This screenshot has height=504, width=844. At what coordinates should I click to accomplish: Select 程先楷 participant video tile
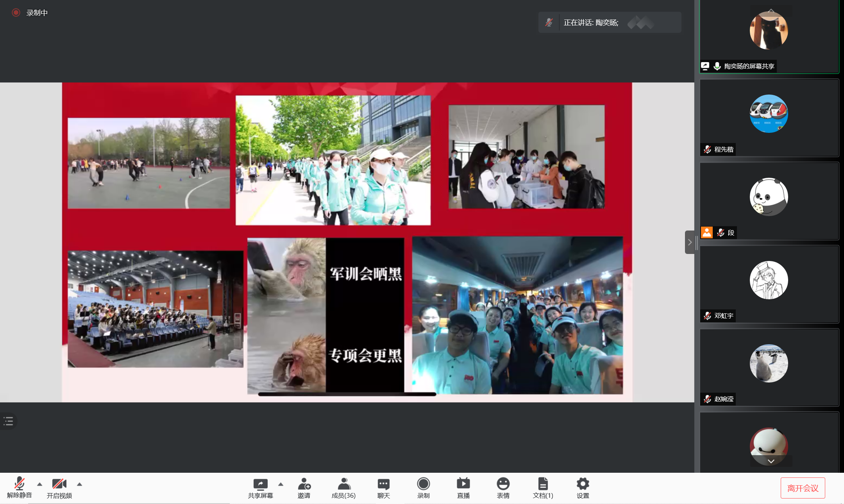coord(769,117)
